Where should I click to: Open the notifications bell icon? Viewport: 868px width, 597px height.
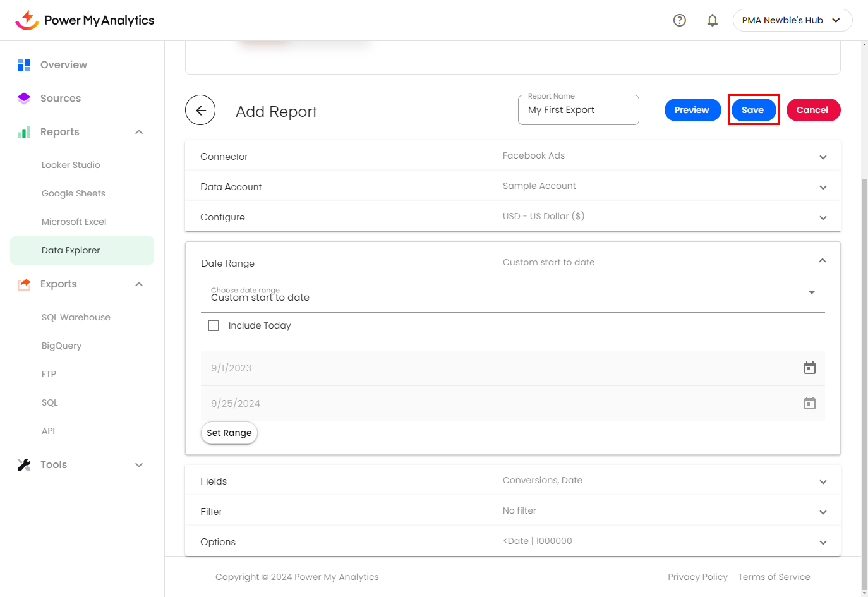[x=713, y=20]
